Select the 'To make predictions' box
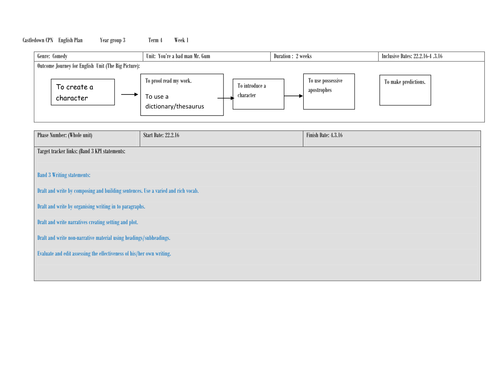The height and width of the screenshot is (386, 500). pos(405,90)
